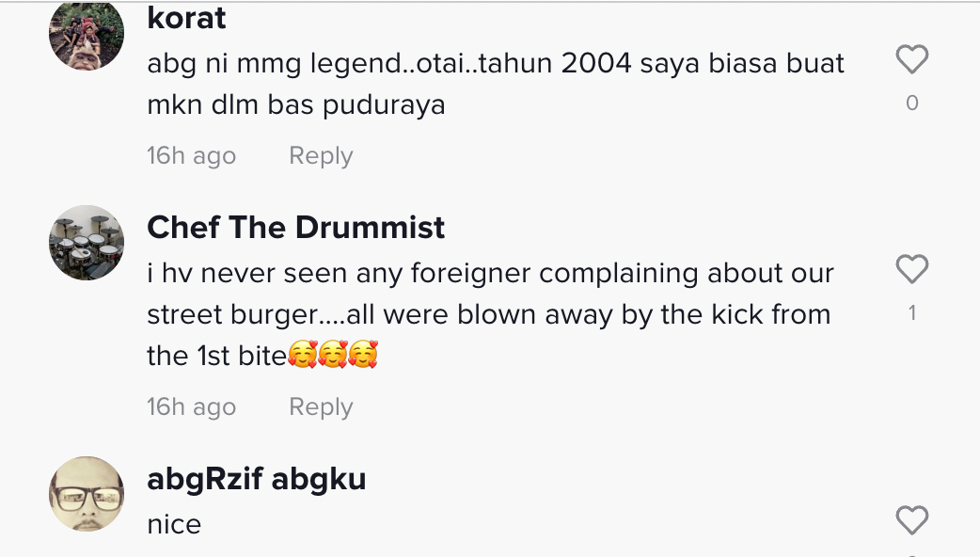Click '16h ago' timestamp under korat's comment

point(191,156)
